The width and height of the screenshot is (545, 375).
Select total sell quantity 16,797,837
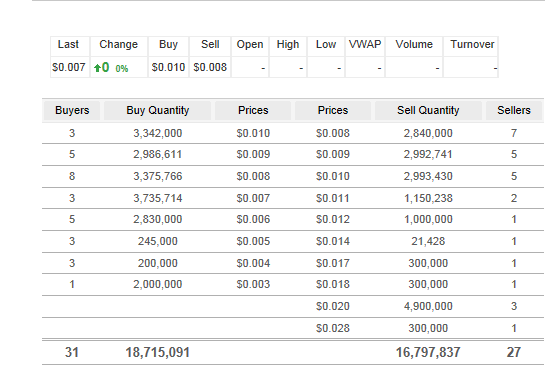[x=428, y=352]
